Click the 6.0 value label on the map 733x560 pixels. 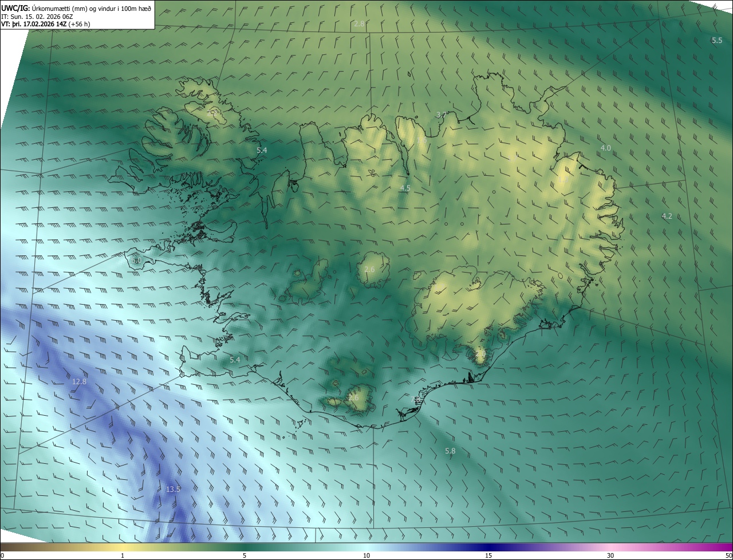coord(136,261)
